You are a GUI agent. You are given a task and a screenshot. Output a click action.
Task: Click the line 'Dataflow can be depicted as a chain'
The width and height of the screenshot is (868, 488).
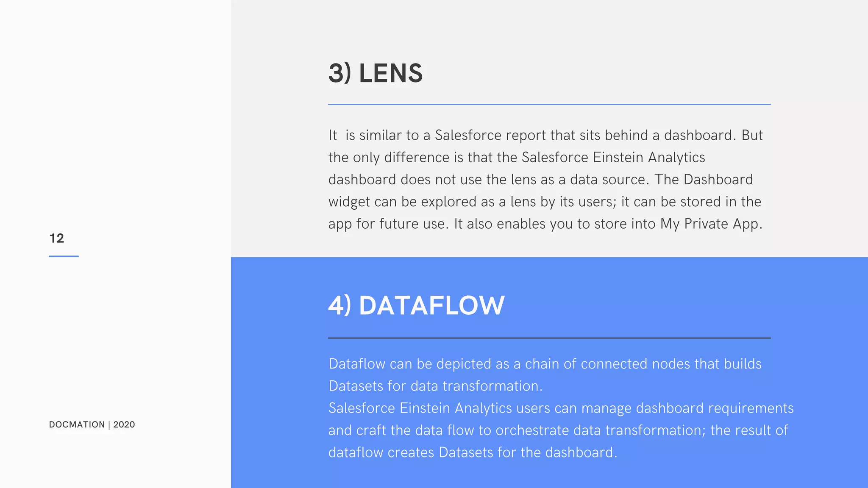click(545, 364)
